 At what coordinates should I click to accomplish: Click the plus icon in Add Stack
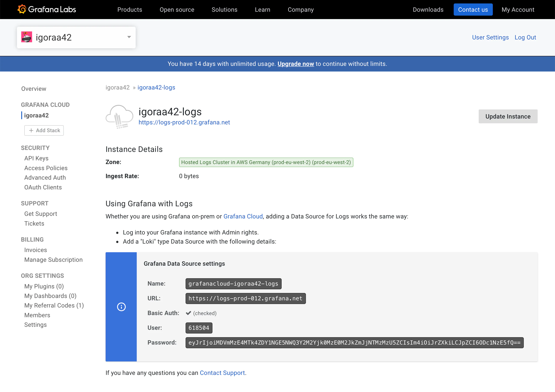pos(31,130)
